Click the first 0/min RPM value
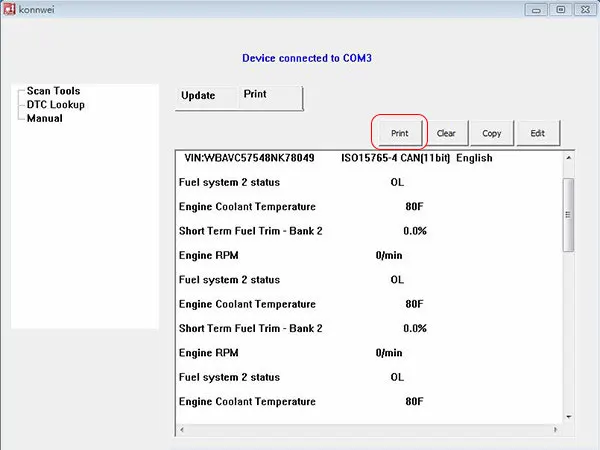Image resolution: width=600 pixels, height=450 pixels. tap(389, 255)
